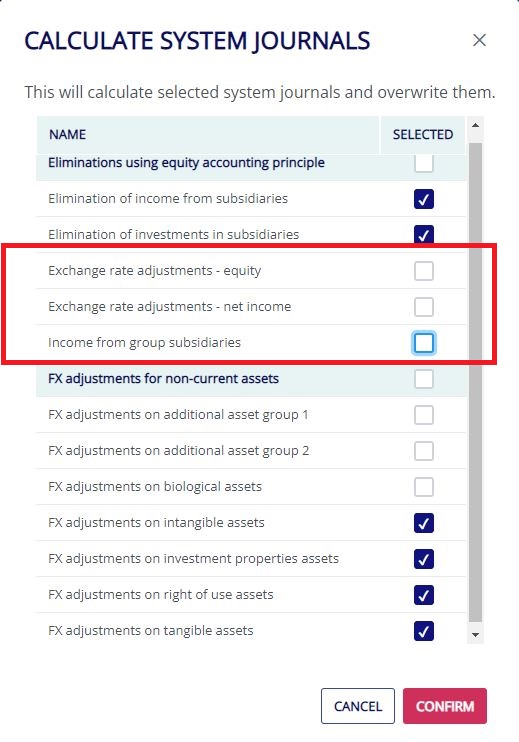Click the scrollbar down arrow

coord(475,635)
